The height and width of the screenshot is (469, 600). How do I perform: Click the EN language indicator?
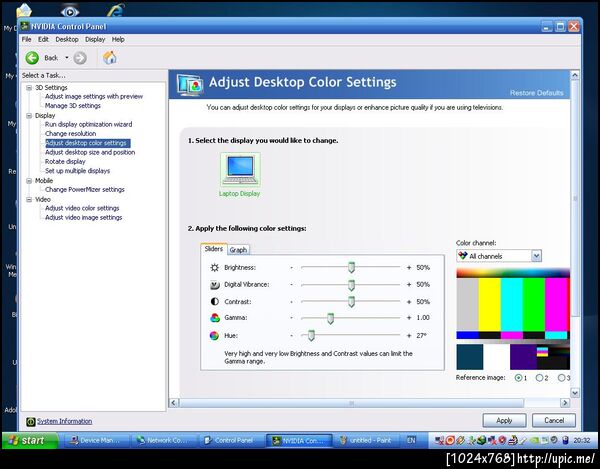[x=411, y=441]
